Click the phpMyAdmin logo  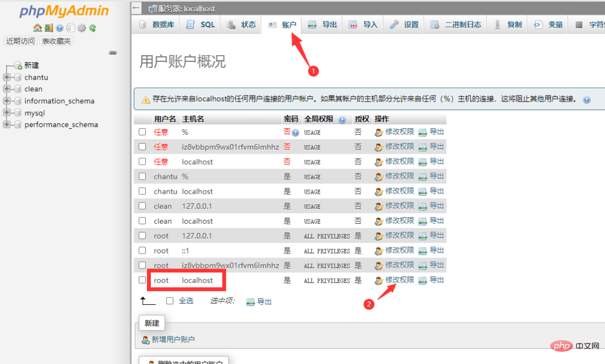64,11
